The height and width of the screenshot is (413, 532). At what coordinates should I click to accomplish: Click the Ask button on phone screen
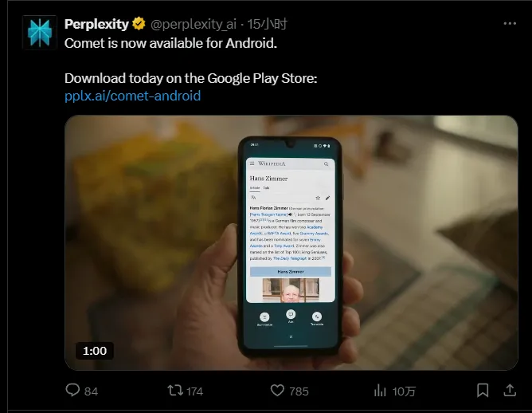(x=291, y=316)
